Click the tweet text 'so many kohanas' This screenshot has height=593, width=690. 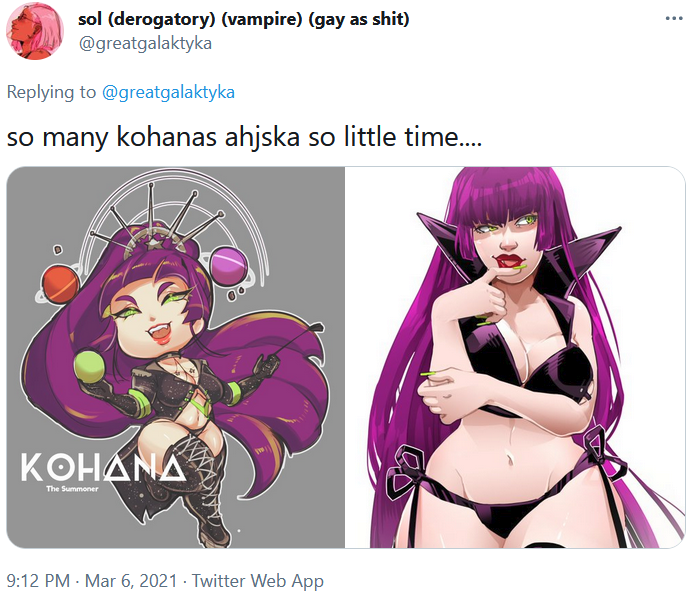tap(111, 137)
